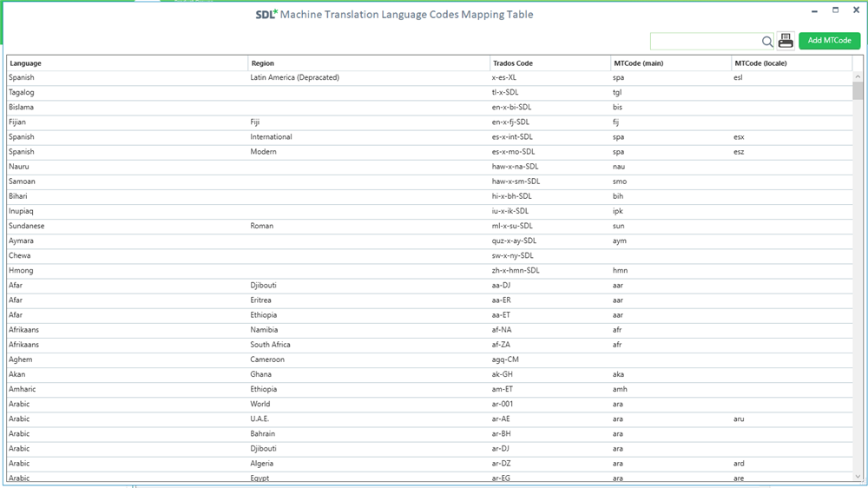Viewport: 868px width, 488px height.
Task: Click the Bahrain region cell
Action: point(262,433)
